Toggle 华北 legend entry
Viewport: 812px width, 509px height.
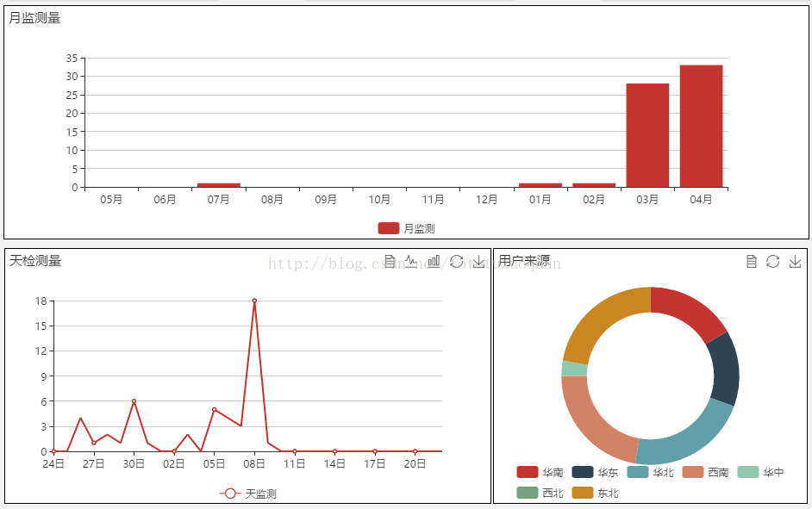point(651,472)
